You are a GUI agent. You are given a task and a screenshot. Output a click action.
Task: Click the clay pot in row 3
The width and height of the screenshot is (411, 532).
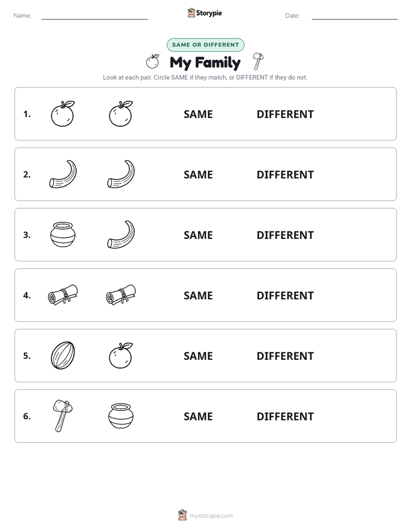click(63, 234)
